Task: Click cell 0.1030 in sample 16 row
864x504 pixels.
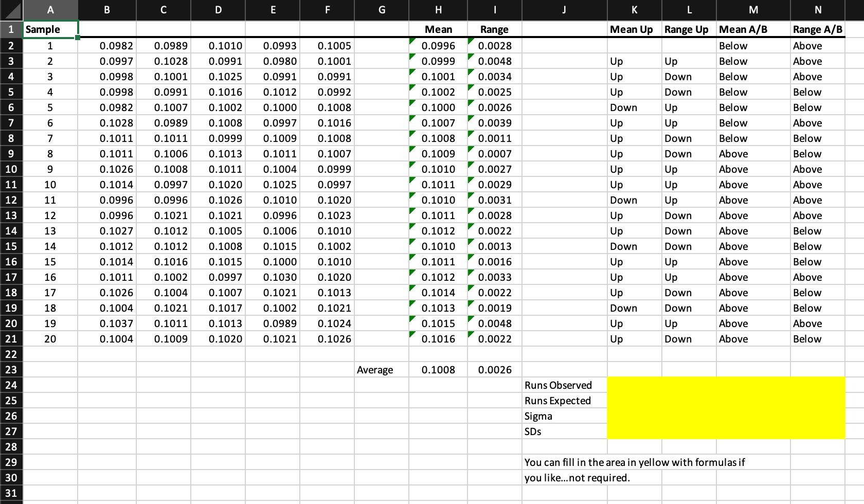Action: tap(273, 277)
